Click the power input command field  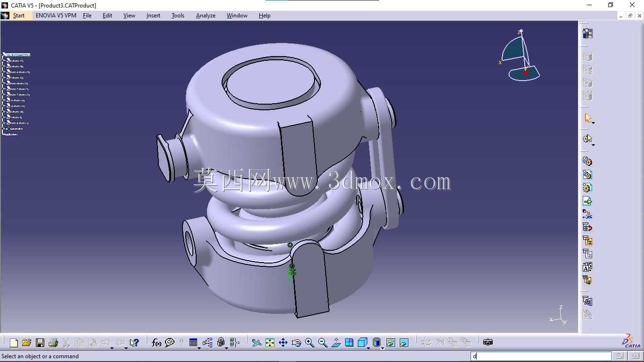[541, 356]
